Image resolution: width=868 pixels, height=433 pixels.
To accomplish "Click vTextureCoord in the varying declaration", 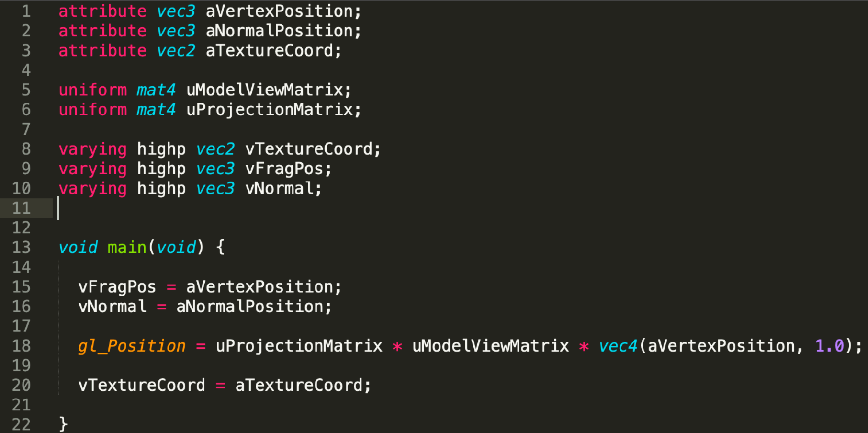I will click(309, 149).
